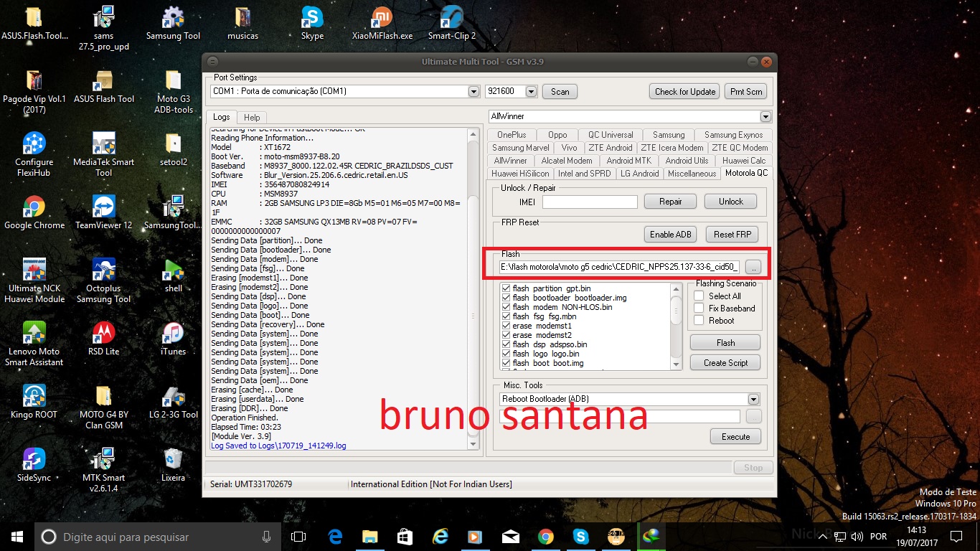The height and width of the screenshot is (551, 980).
Task: Open Google Chrome desktop shortcut
Action: coord(34,212)
